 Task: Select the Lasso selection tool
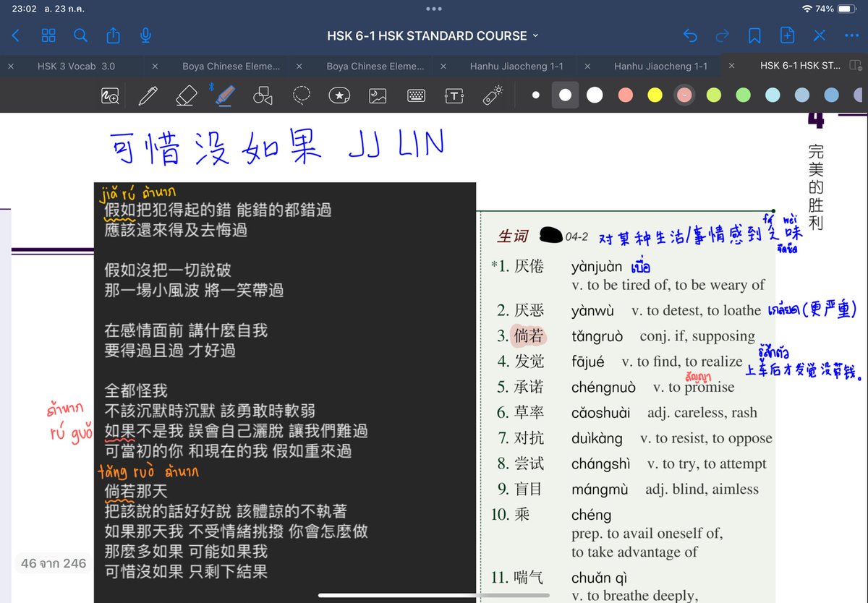tap(302, 95)
